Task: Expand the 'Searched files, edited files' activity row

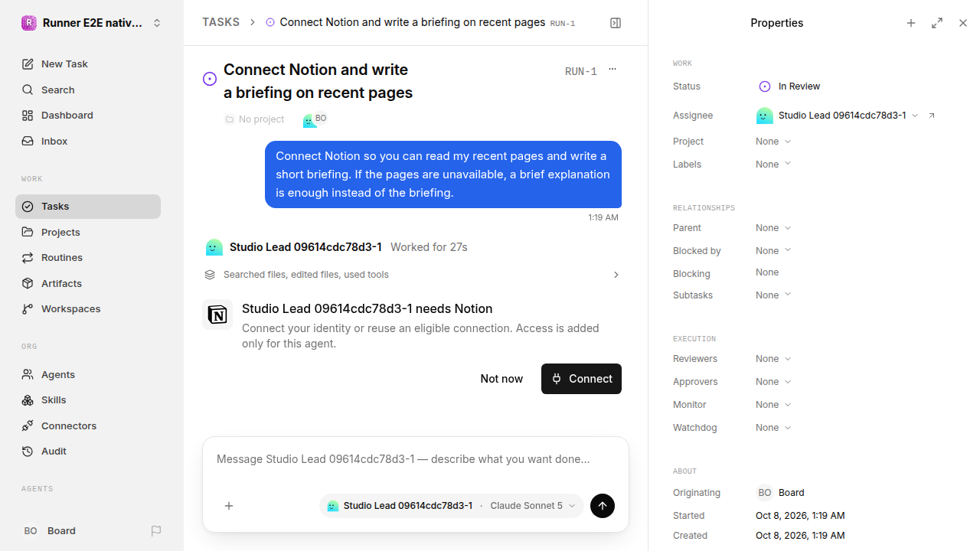Action: (x=412, y=275)
